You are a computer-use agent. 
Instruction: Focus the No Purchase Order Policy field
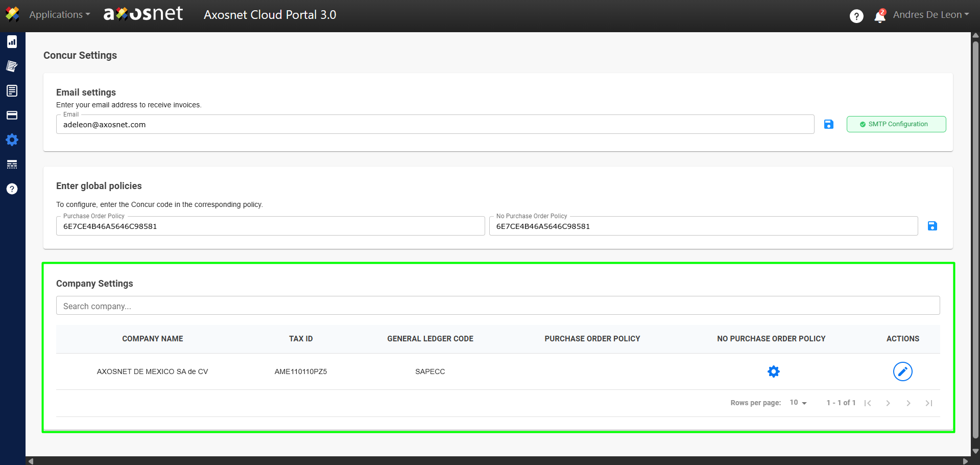coord(704,226)
